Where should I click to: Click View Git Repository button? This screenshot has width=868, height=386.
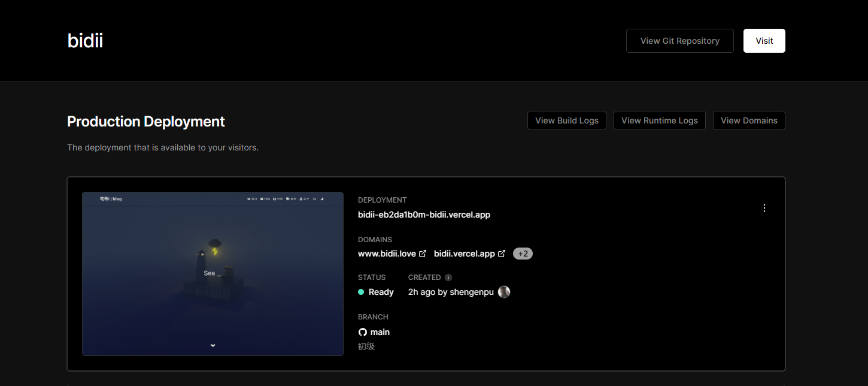[679, 41]
